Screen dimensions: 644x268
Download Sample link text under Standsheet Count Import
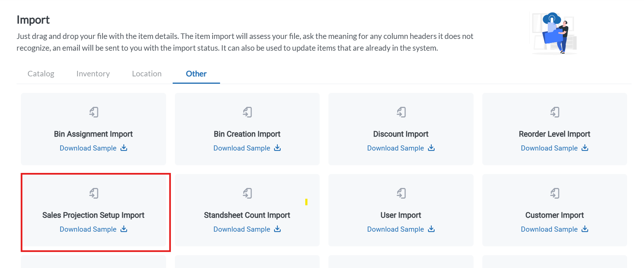coord(242,229)
